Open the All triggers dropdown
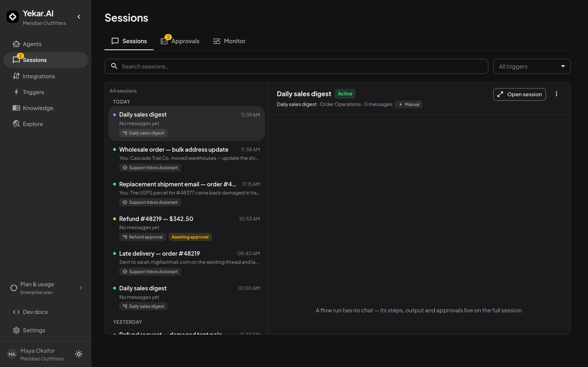The width and height of the screenshot is (588, 367). point(532,66)
